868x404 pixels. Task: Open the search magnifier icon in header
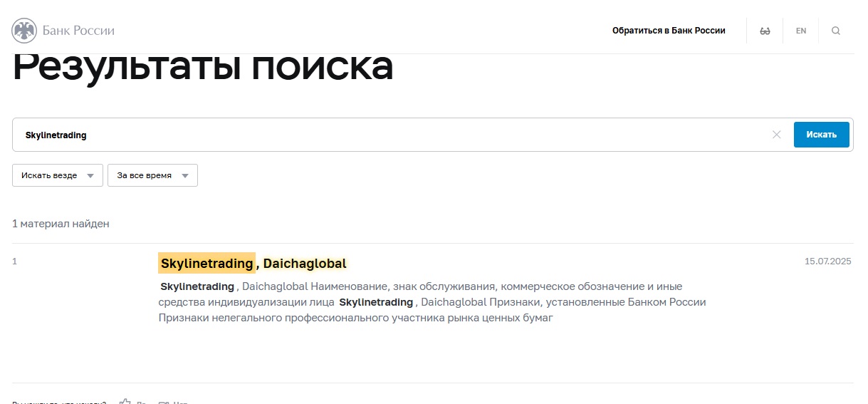836,31
